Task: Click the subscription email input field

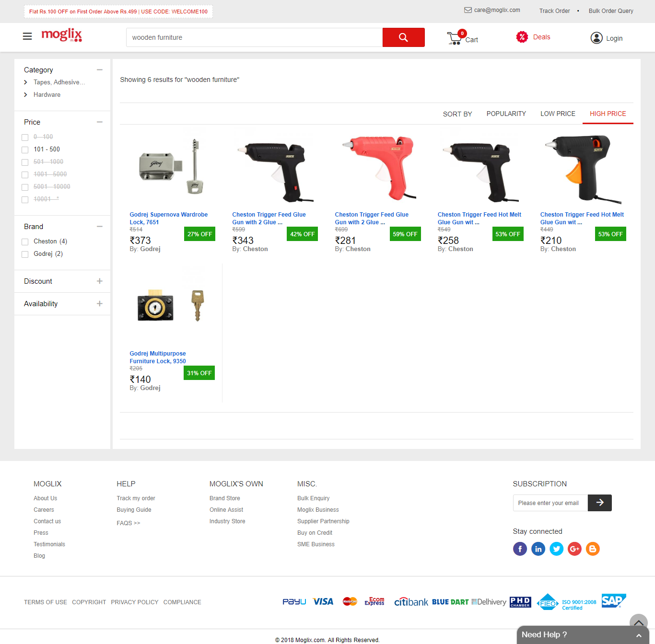Action: click(550, 503)
